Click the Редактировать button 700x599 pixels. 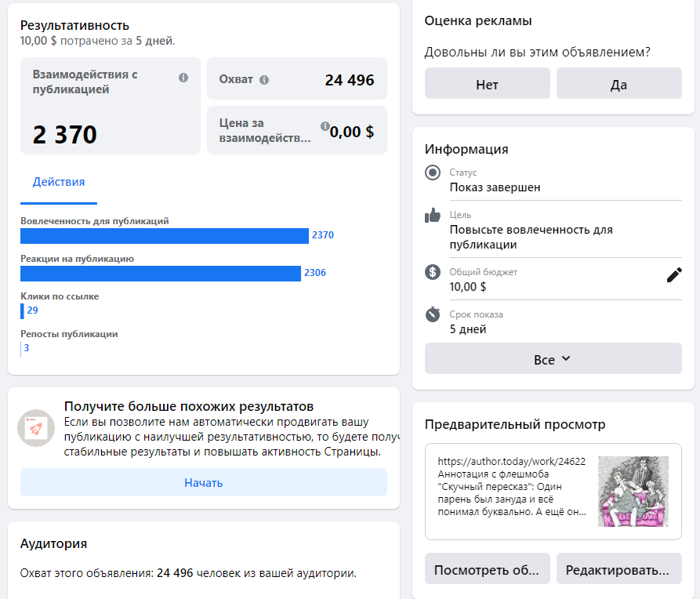(618, 570)
